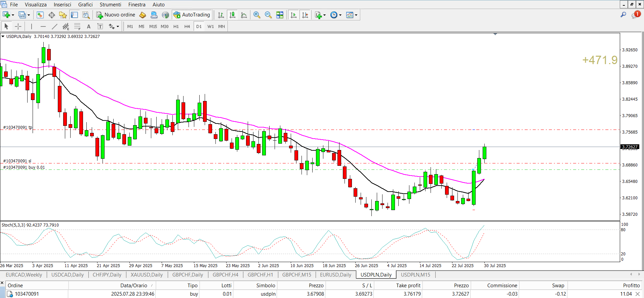Expand the Profiles dropdown arrow
The height and width of the screenshot is (298, 644).
(29, 15)
